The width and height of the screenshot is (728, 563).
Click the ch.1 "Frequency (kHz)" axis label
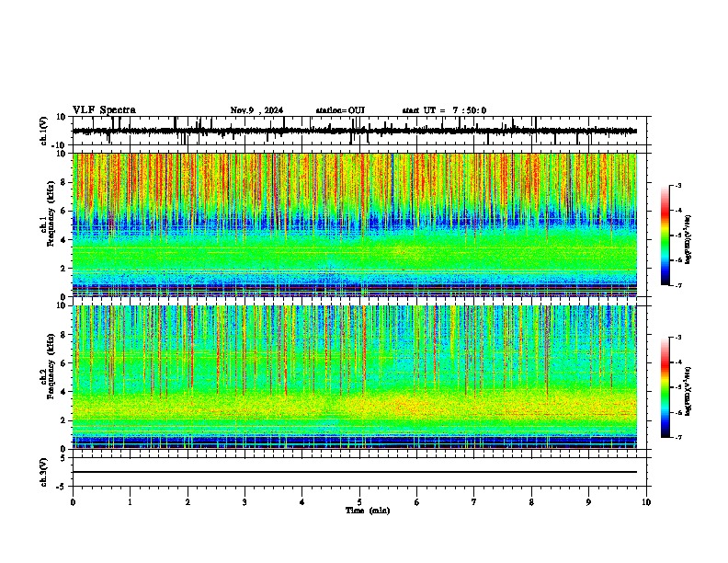[x=51, y=215]
